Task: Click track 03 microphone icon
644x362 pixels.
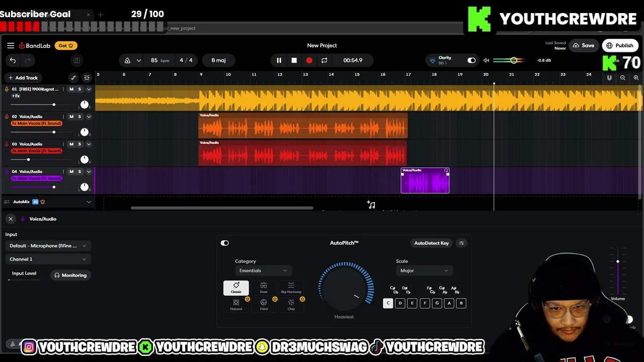Action: pos(7,144)
